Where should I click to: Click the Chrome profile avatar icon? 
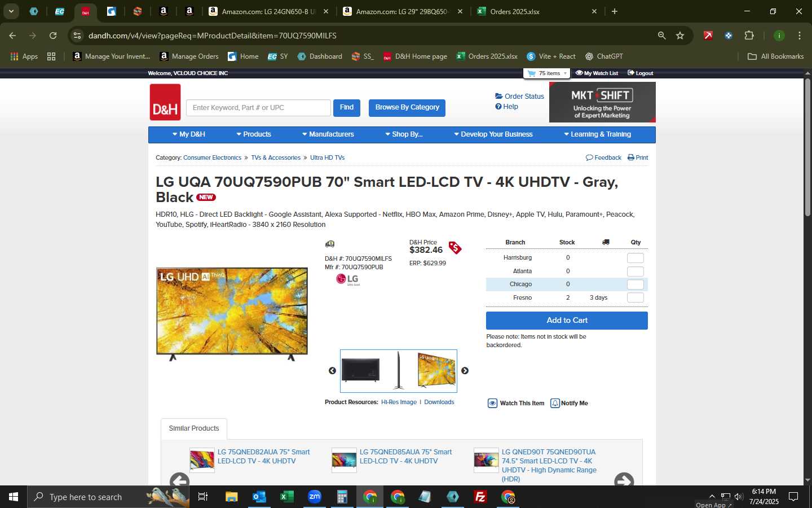(779, 36)
